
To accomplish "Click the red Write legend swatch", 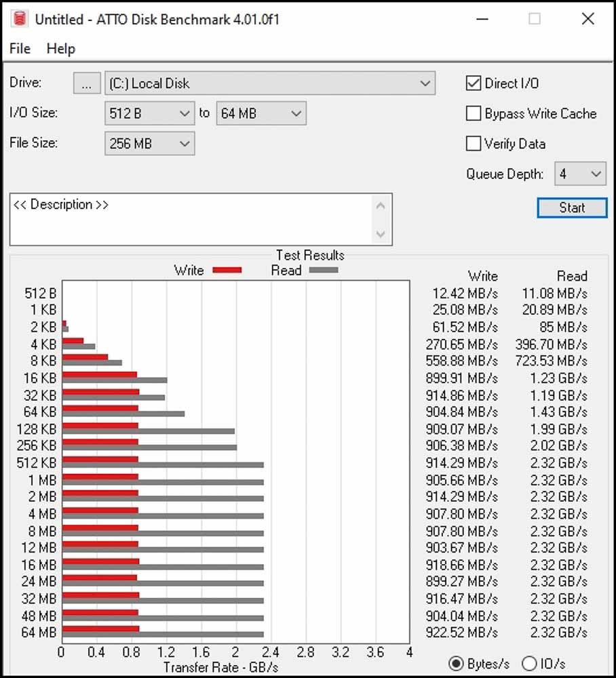I will pyautogui.click(x=227, y=271).
